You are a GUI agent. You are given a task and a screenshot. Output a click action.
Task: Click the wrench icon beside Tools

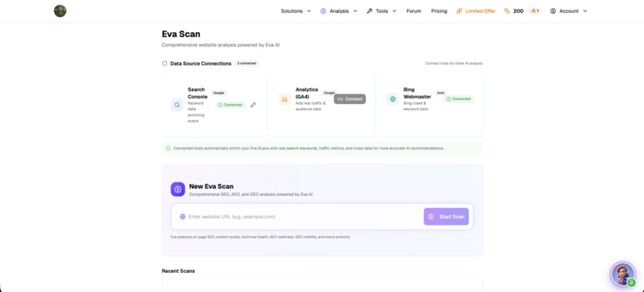tap(369, 11)
